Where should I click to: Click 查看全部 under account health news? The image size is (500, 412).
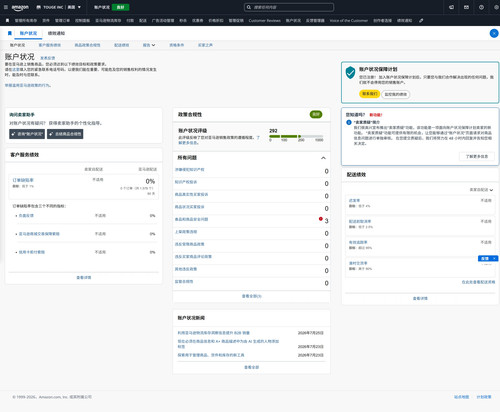252,367
